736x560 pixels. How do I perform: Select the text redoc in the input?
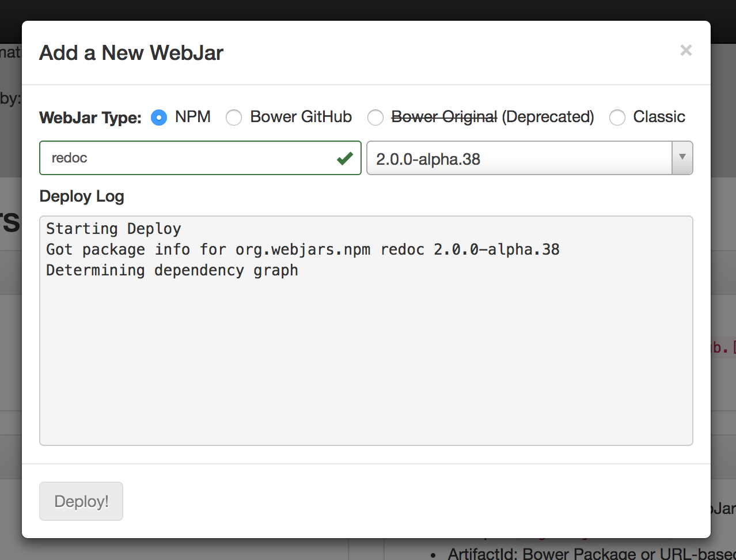(x=69, y=158)
